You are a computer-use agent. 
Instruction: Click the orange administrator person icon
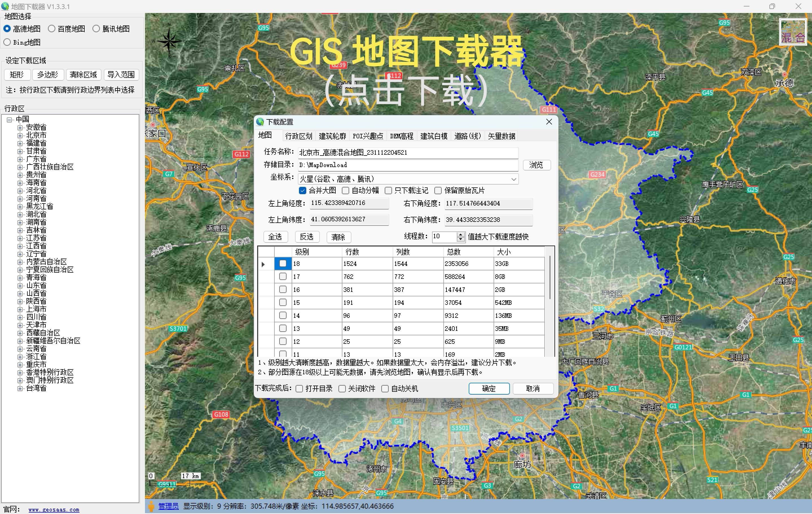point(151,506)
